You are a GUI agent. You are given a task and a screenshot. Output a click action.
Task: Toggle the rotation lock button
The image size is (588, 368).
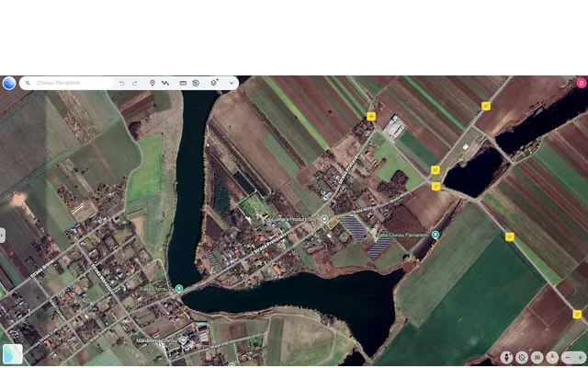522,357
